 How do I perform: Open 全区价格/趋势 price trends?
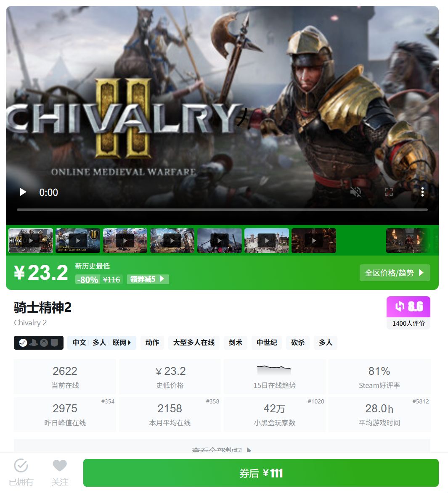tap(395, 273)
